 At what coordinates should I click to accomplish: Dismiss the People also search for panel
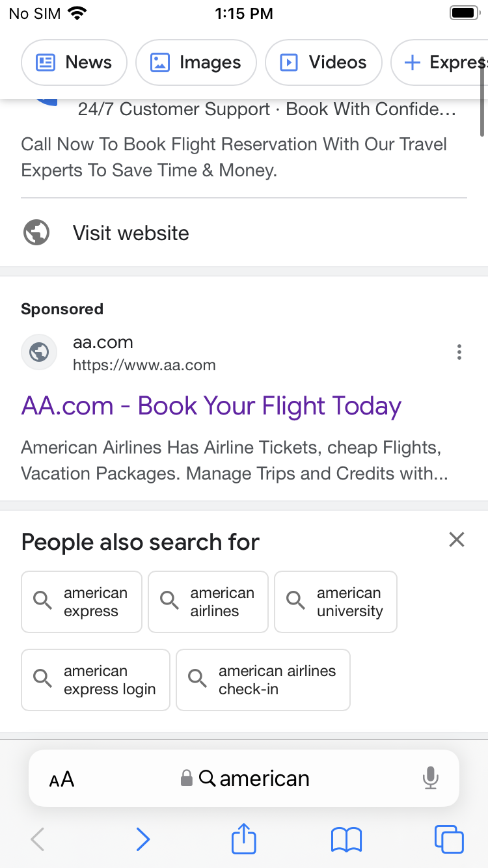[457, 539]
